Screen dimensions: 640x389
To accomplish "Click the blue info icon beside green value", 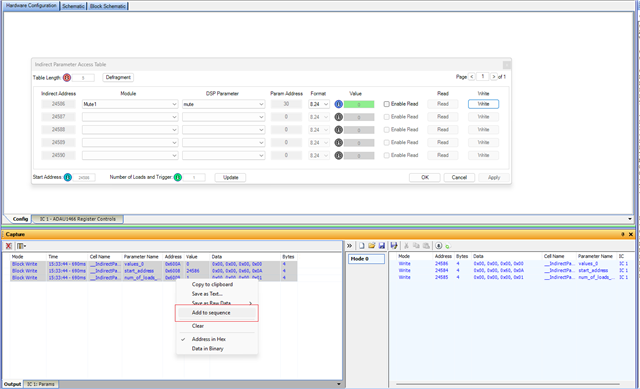I will [338, 104].
